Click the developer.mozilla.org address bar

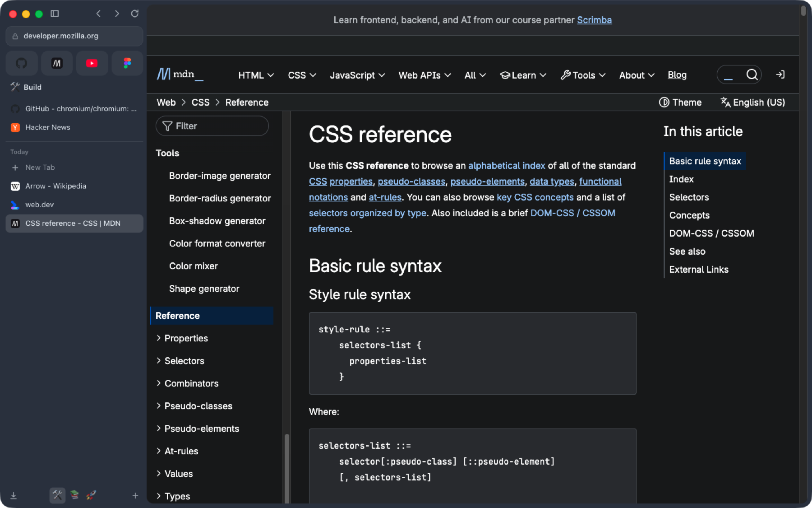pyautogui.click(x=74, y=36)
